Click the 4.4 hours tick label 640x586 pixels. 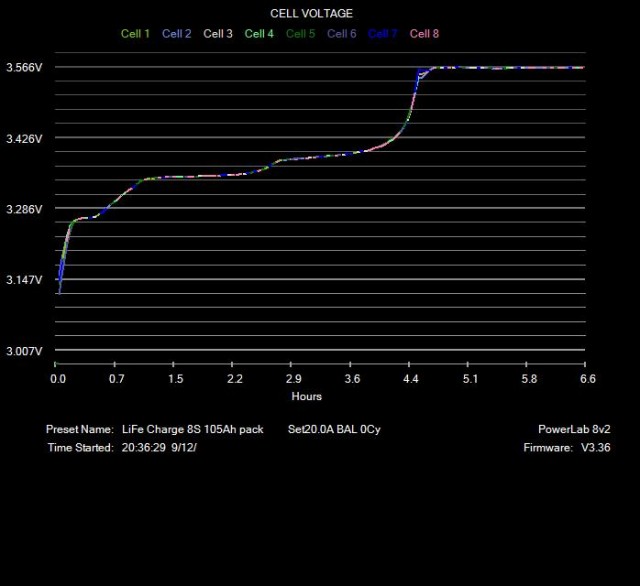(x=411, y=380)
